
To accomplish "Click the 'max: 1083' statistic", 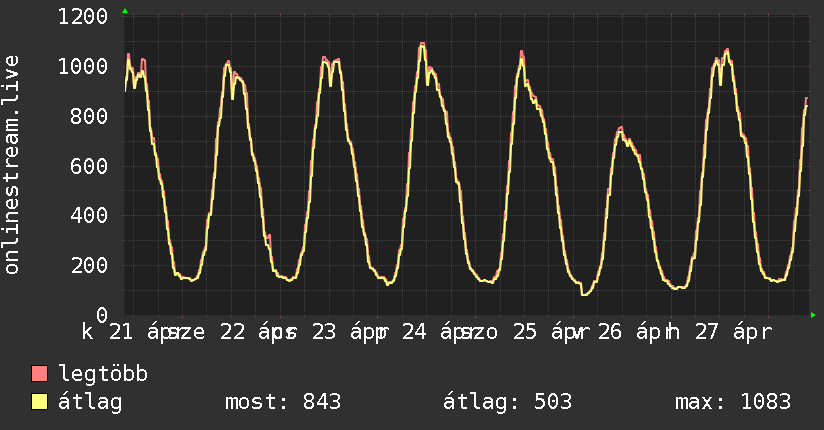I will 733,402.
